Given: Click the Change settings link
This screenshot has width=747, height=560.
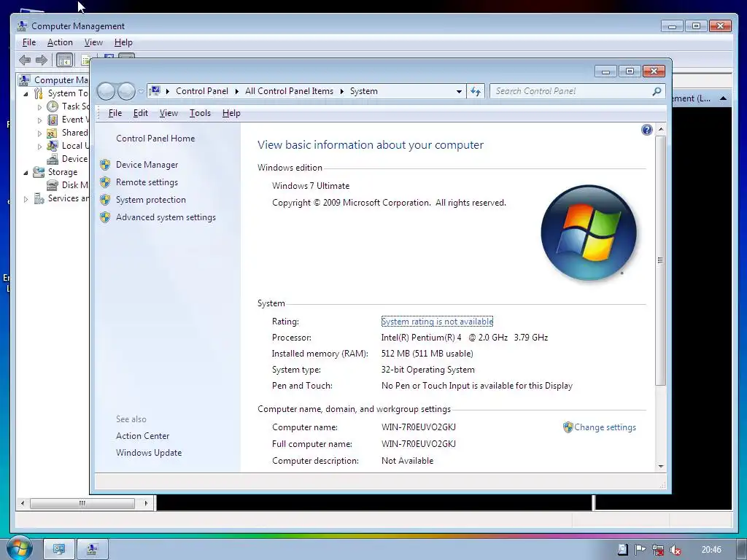Looking at the screenshot, I should point(605,427).
